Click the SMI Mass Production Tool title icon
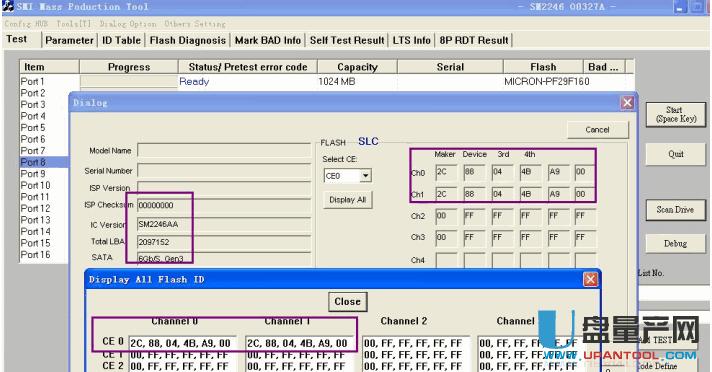The image size is (712, 372). coord(8,6)
